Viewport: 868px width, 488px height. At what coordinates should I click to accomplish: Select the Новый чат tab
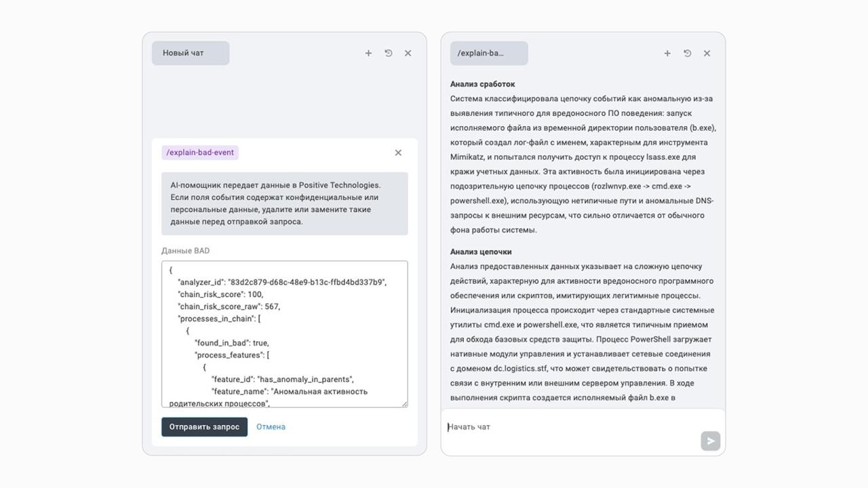(191, 53)
